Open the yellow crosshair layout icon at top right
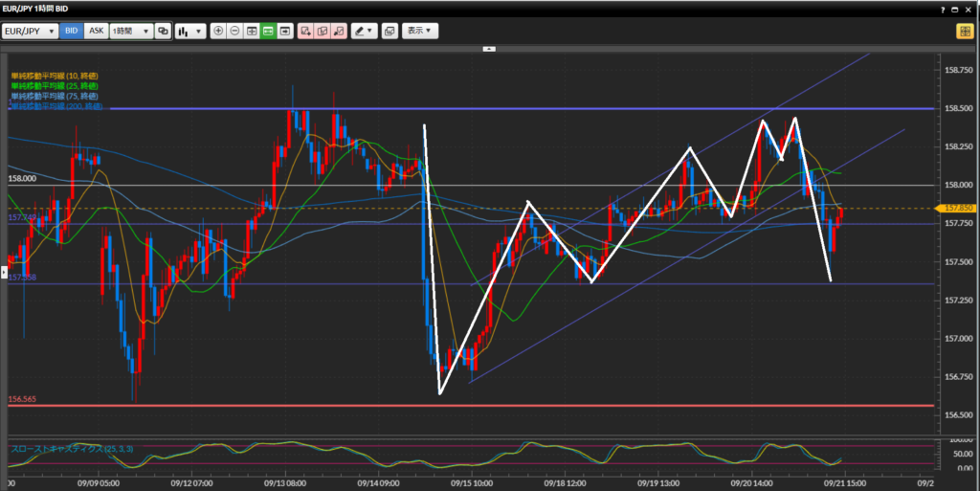Viewport: 980px width, 491px height. [x=964, y=31]
